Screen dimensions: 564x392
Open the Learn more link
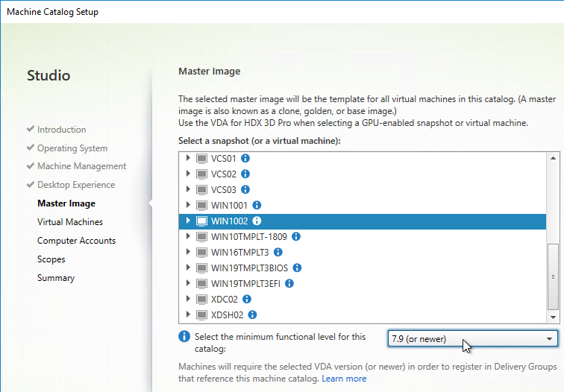pyautogui.click(x=344, y=379)
